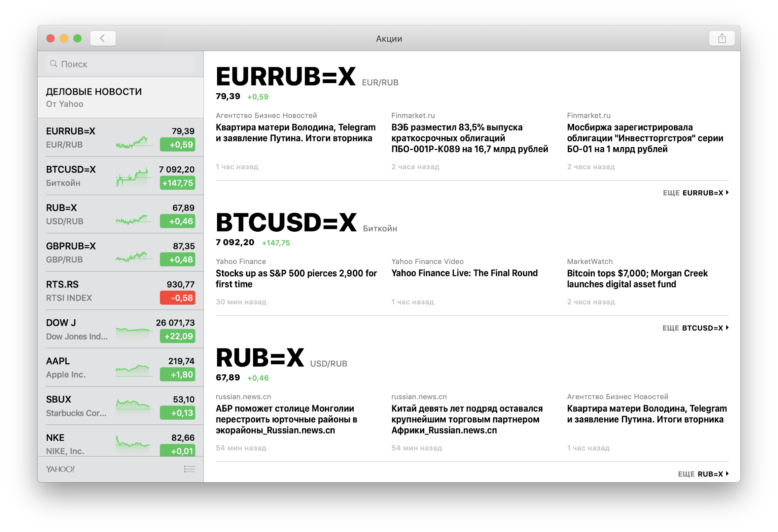778x532 pixels.
Task: Expand more RUB=X news
Action: point(703,474)
